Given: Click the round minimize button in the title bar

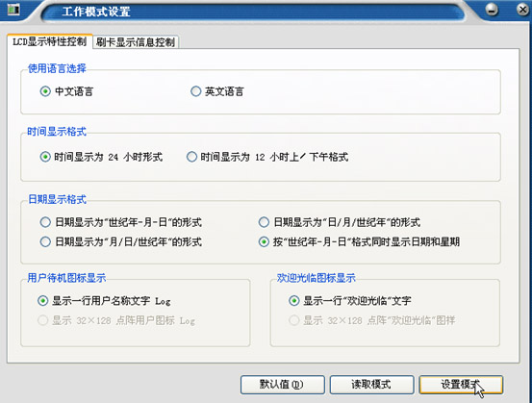Looking at the screenshot, I should (491, 10).
